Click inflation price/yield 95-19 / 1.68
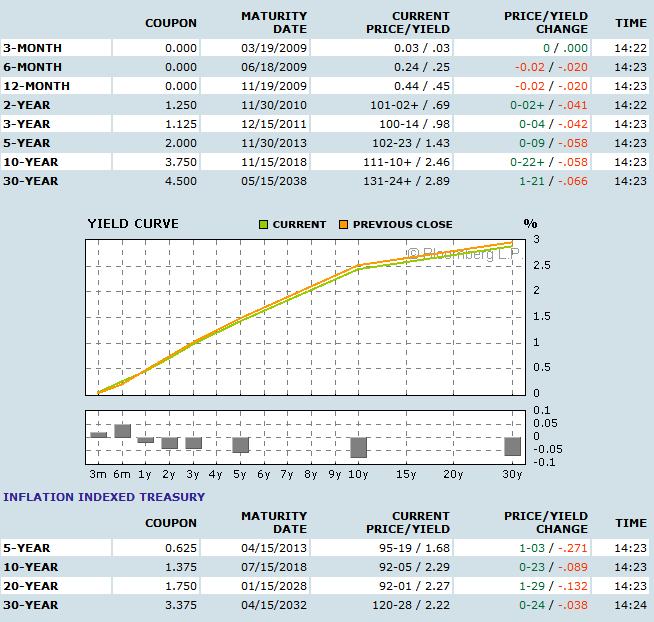The width and height of the screenshot is (654, 622). pyautogui.click(x=415, y=548)
